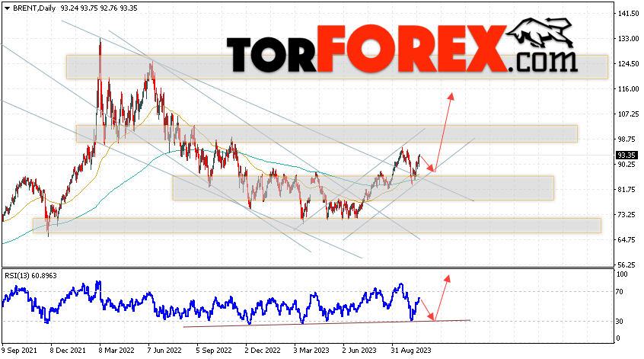This screenshot has width=644, height=359.
Task: Click the 124.50 price axis label
Action: (x=628, y=63)
